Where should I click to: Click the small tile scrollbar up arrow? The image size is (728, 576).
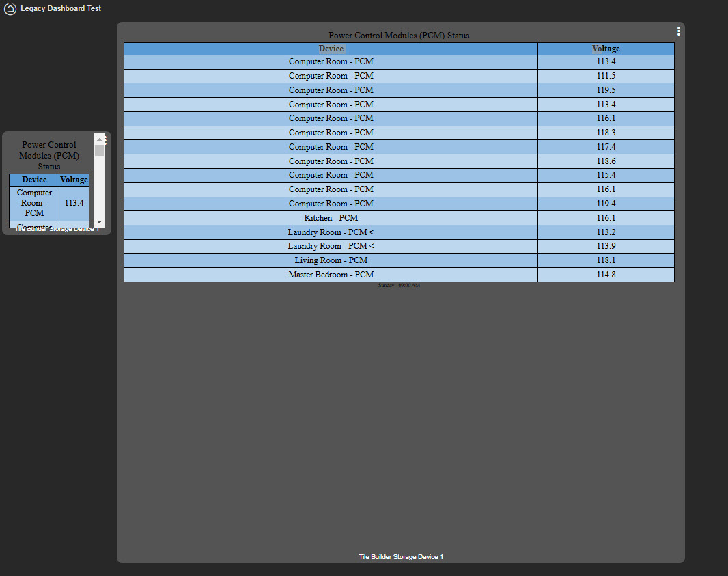click(99, 139)
